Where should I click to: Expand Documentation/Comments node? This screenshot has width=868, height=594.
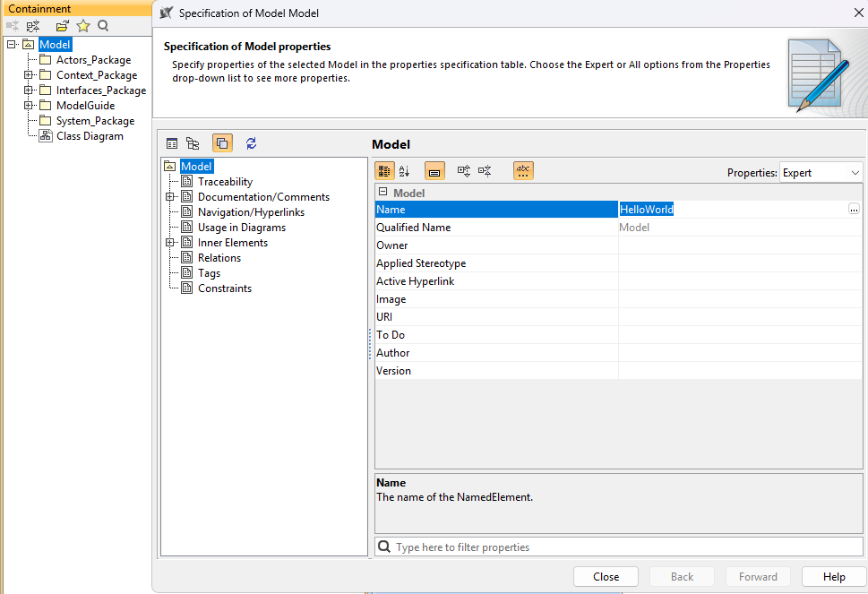[169, 196]
